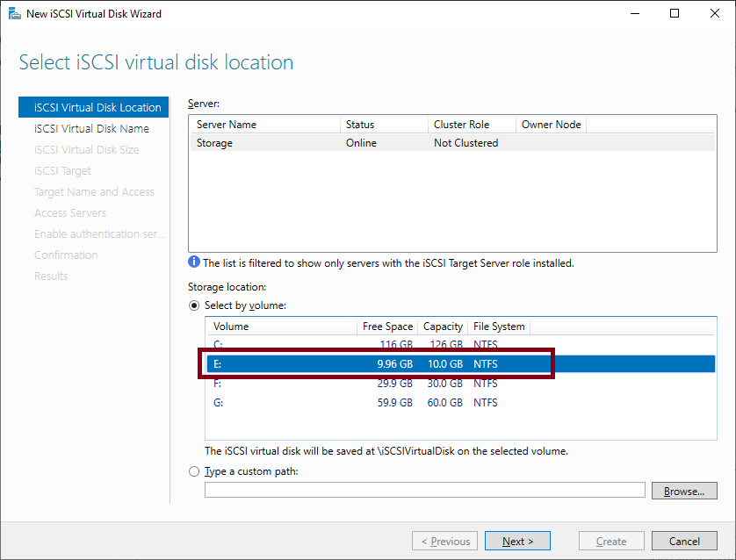This screenshot has height=560, width=736.
Task: Select volume C: row
Action: pyautogui.click(x=460, y=345)
